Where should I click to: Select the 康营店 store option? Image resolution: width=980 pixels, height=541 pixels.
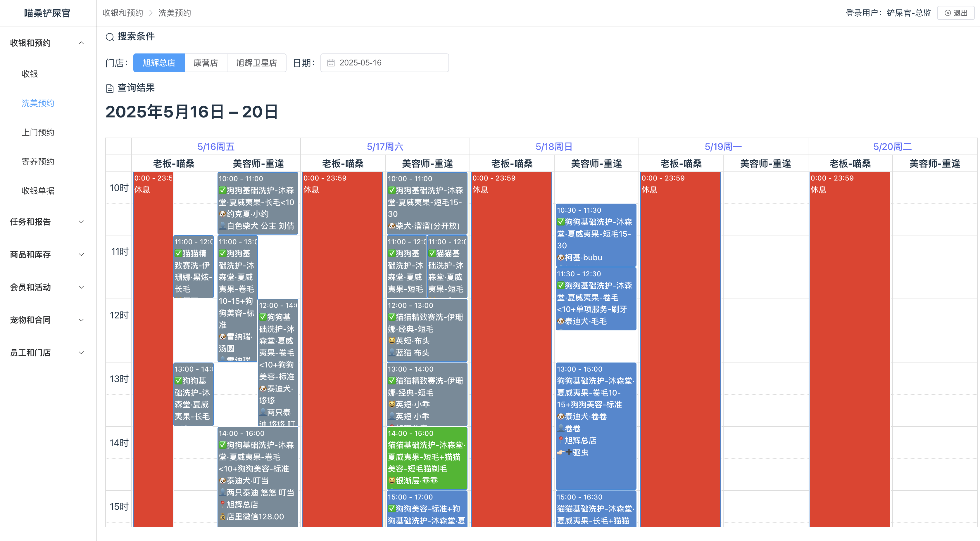click(206, 63)
